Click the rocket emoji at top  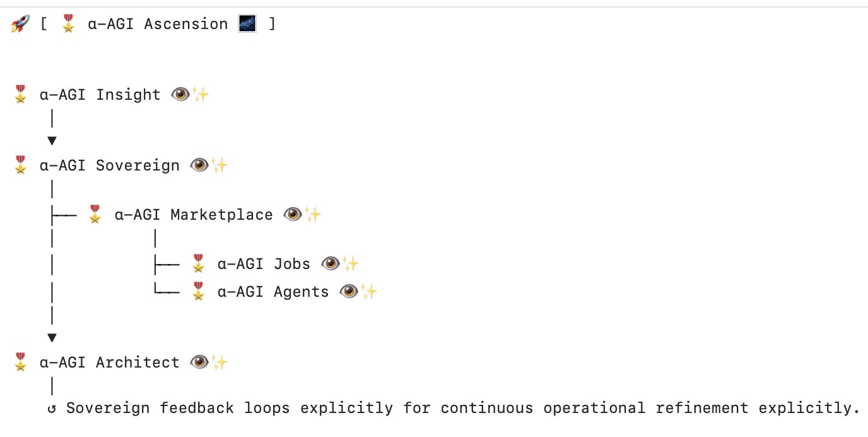[20, 25]
